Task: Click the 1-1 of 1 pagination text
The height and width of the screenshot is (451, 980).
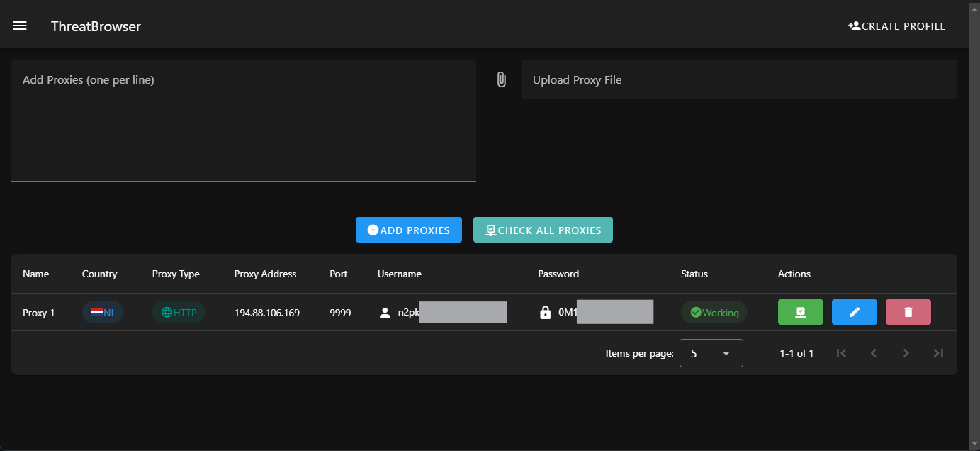Action: (x=796, y=353)
